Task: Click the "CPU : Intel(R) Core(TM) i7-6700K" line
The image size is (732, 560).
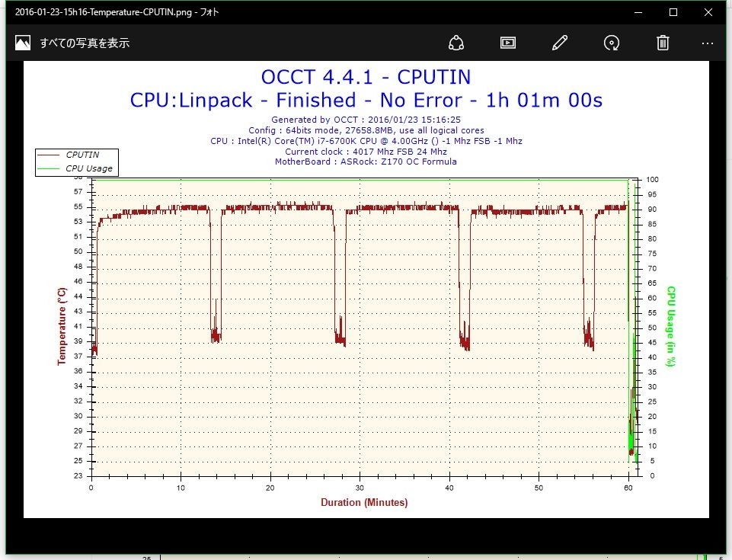Action: click(366, 141)
